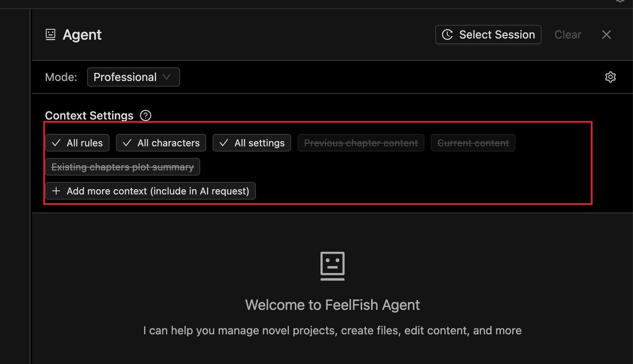Viewport: 633px width, 364px height.
Task: Toggle the All rules context chip
Action: 77,143
